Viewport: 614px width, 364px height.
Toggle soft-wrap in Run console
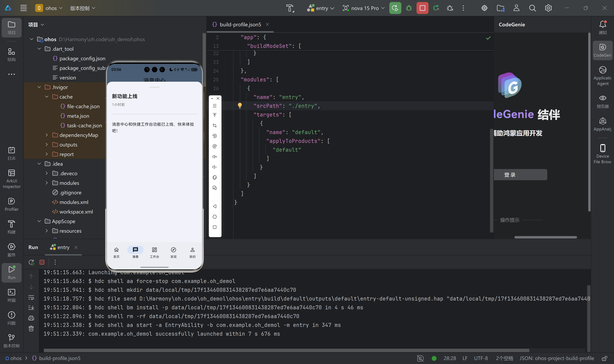pos(31,298)
